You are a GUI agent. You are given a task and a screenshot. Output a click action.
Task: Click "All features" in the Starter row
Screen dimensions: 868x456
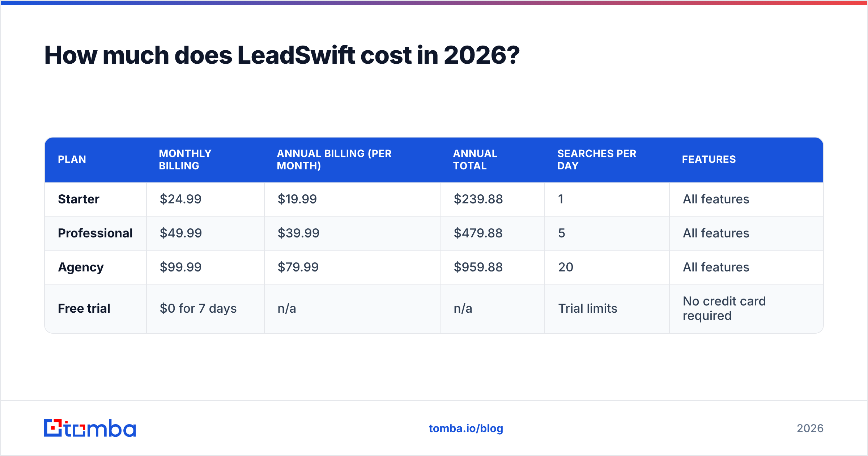(716, 199)
